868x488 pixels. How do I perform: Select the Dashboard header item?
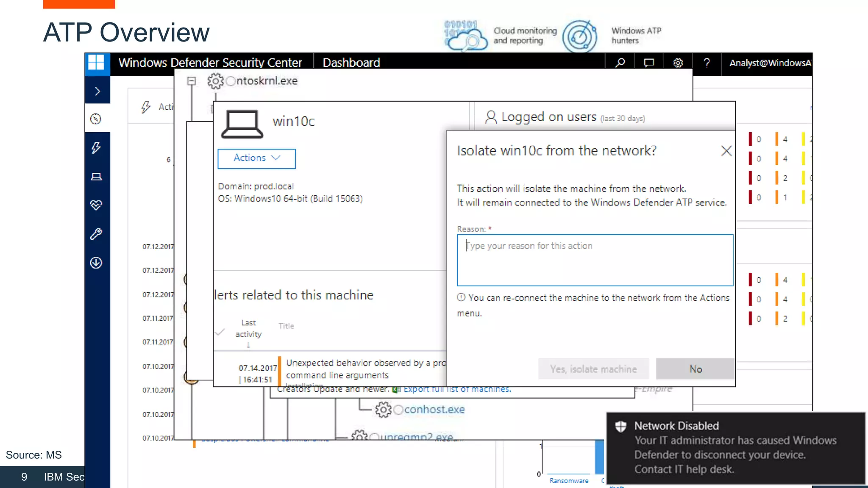pyautogui.click(x=351, y=63)
